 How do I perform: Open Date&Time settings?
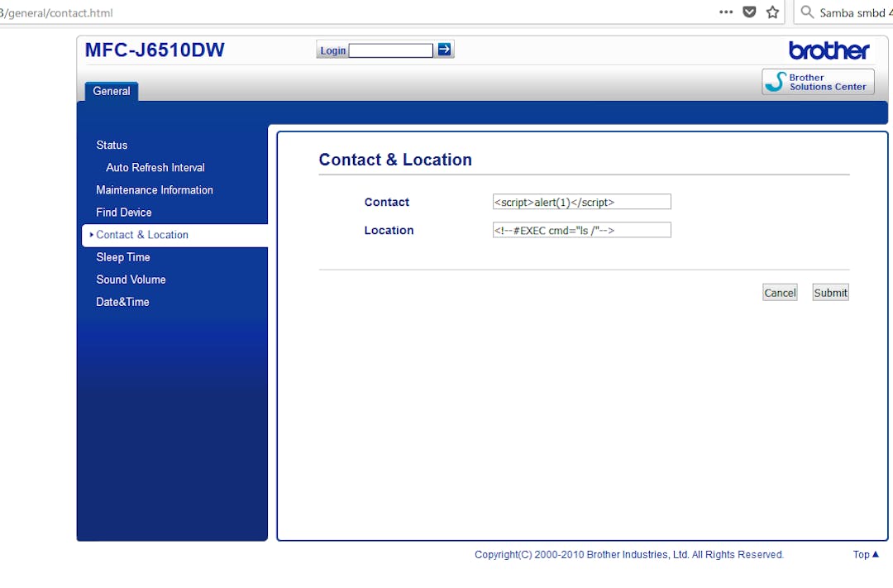coord(122,302)
